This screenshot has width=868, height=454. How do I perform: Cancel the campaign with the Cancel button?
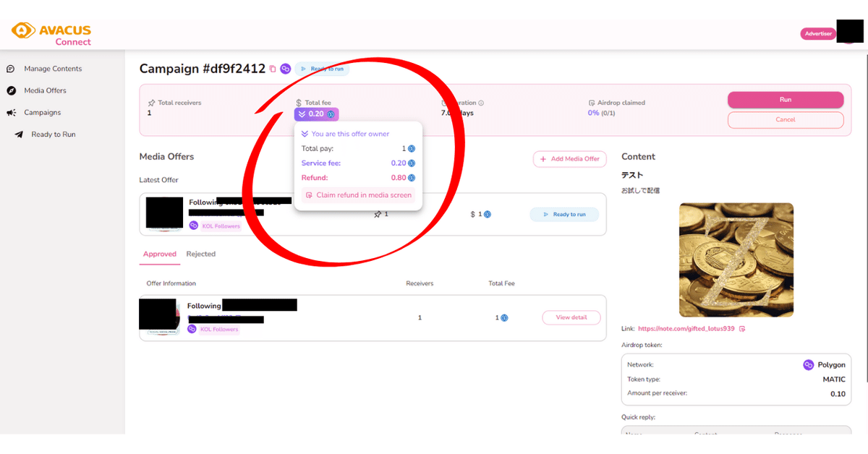pyautogui.click(x=786, y=120)
